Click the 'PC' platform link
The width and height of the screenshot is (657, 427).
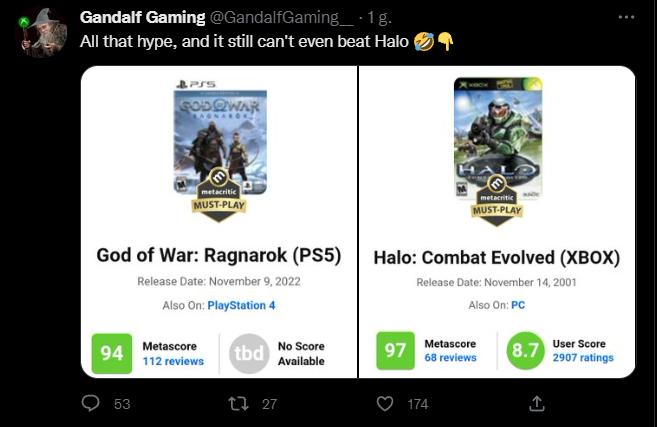tap(518, 305)
